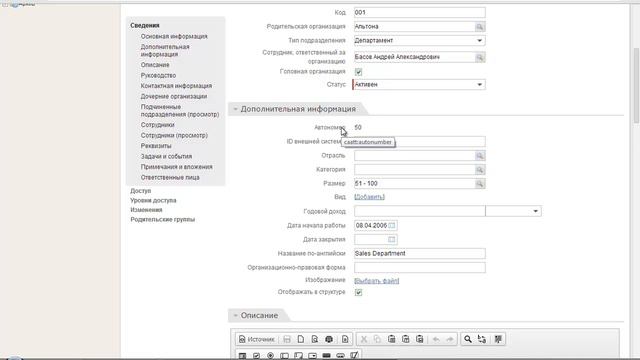640x360 pixels.
Task: Open lookup icon for Категория field
Action: click(x=480, y=170)
